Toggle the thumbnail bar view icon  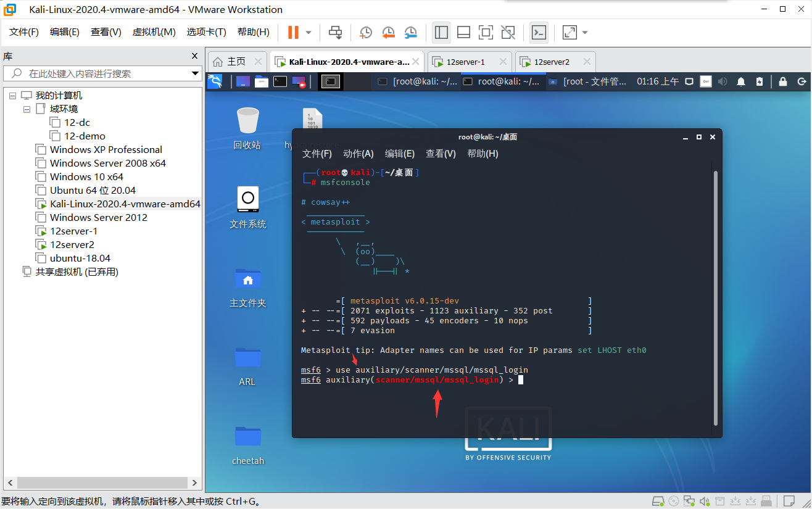pos(463,32)
